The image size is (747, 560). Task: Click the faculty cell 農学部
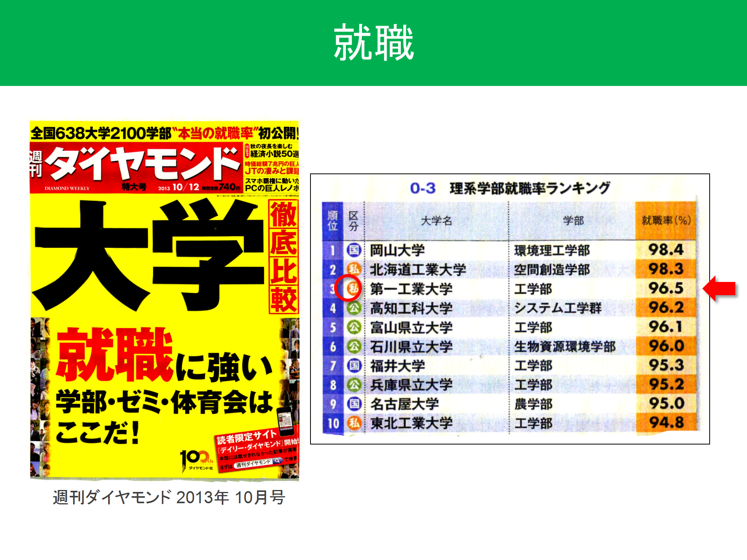pyautogui.click(x=533, y=404)
